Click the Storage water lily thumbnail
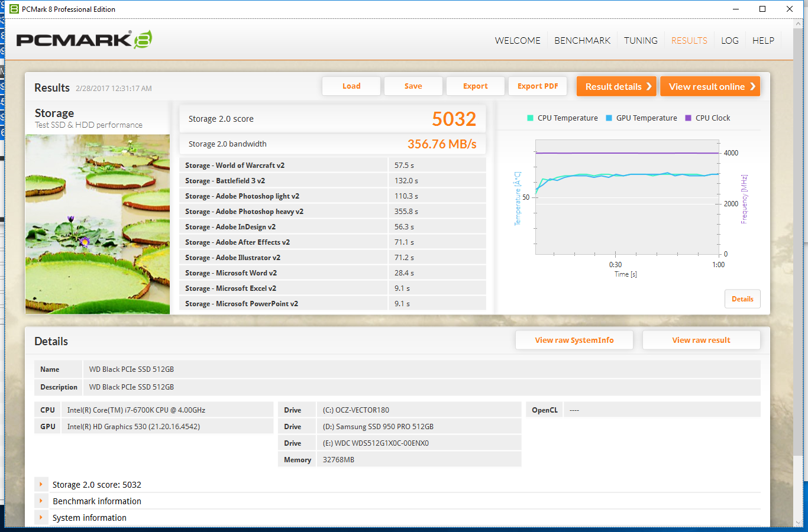 tap(98, 224)
